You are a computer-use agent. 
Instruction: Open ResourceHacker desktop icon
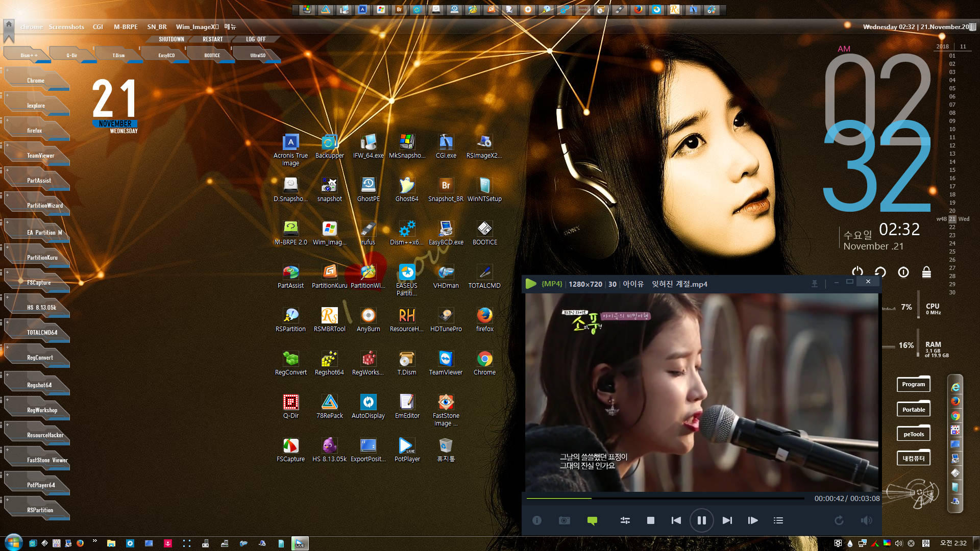tap(407, 320)
